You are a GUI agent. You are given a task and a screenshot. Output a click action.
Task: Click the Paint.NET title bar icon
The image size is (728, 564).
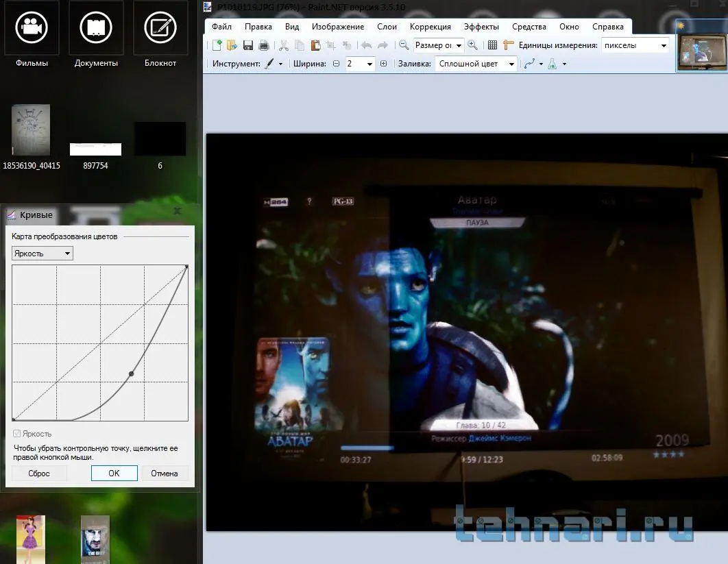pyautogui.click(x=208, y=6)
